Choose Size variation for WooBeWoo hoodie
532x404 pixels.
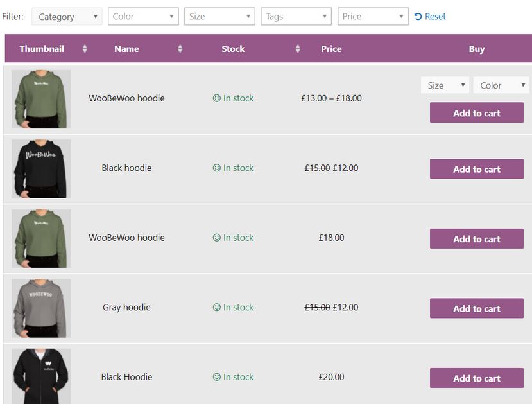pos(445,85)
